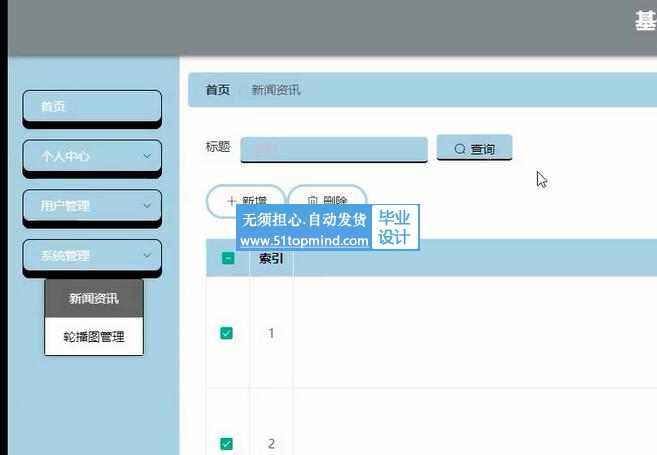
Task: Click the 索引 column header
Action: (x=271, y=258)
